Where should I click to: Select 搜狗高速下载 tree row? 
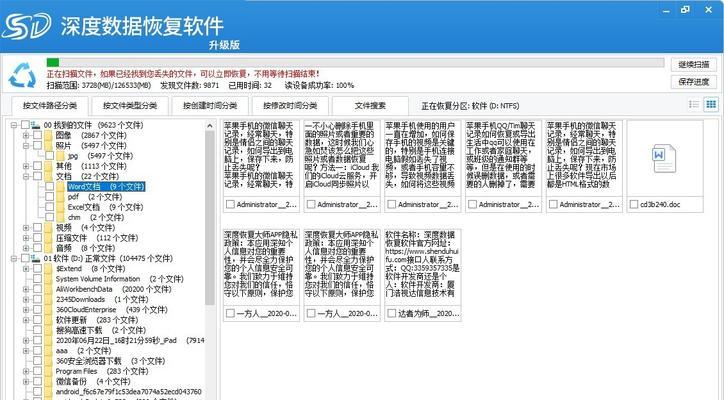(x=101, y=330)
